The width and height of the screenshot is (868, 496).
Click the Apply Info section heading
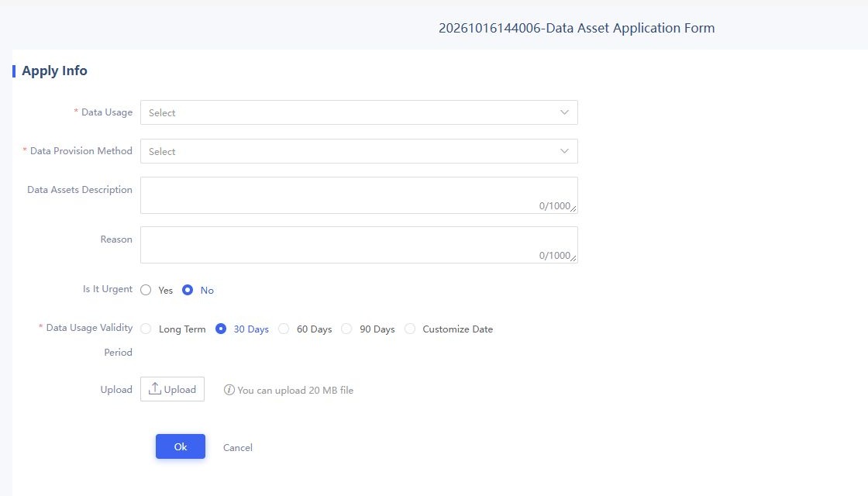click(x=54, y=71)
